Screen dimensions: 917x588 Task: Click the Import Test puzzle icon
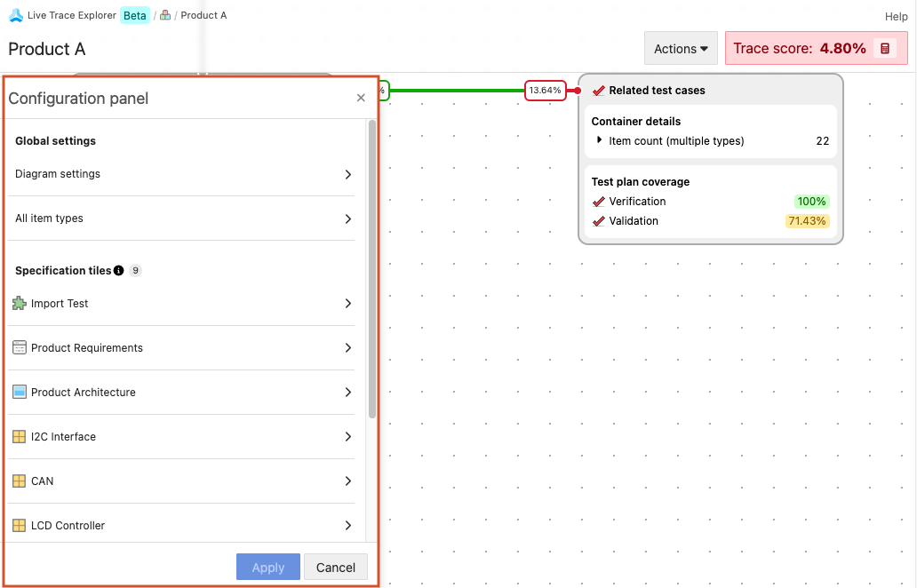click(20, 304)
